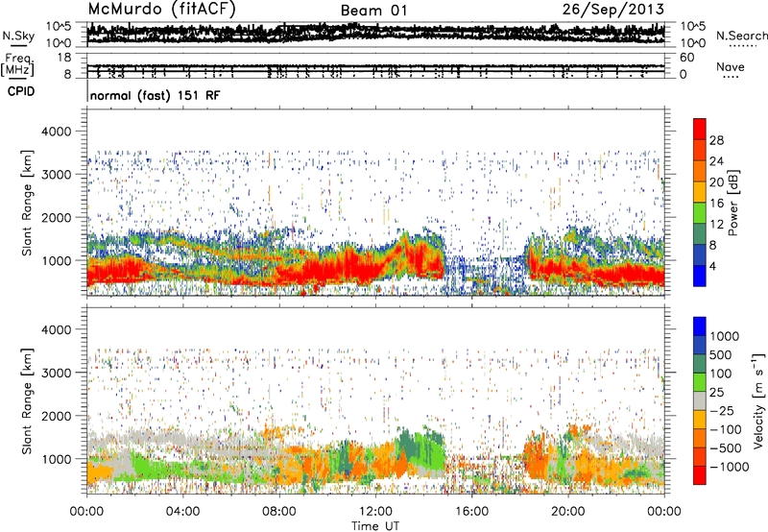This screenshot has width=768, height=532.
Task: Click the '12' power colorbar value
Action: point(716,225)
